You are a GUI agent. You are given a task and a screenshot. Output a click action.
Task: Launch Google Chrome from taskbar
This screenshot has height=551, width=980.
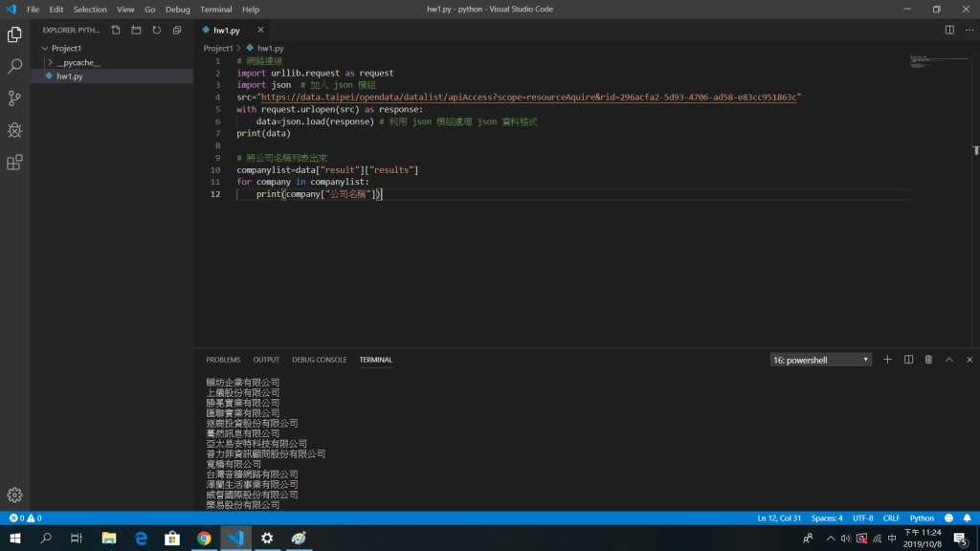pos(204,538)
